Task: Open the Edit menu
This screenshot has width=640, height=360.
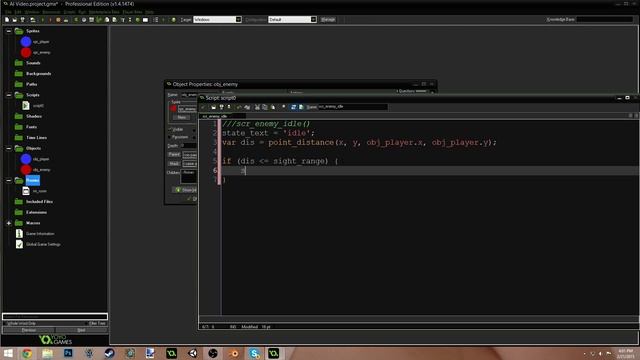Action: click(x=18, y=12)
